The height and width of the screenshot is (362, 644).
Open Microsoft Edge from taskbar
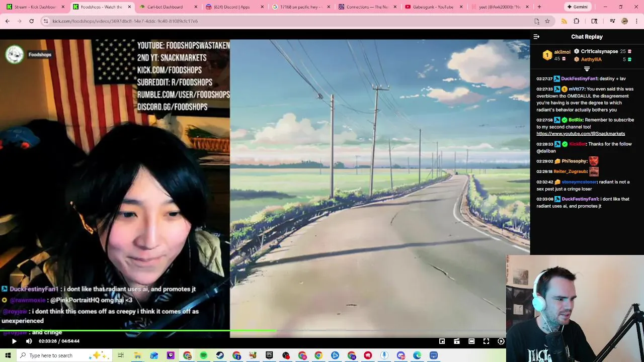pos(417,355)
